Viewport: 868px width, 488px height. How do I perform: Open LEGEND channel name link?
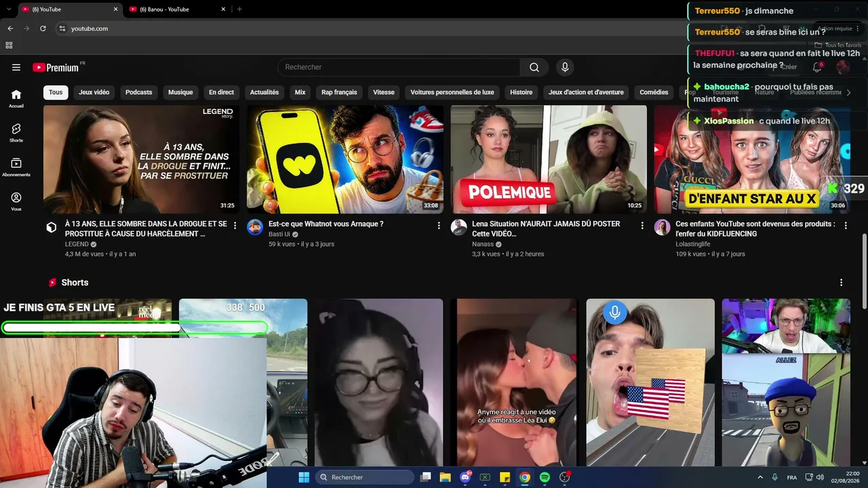tap(77, 244)
